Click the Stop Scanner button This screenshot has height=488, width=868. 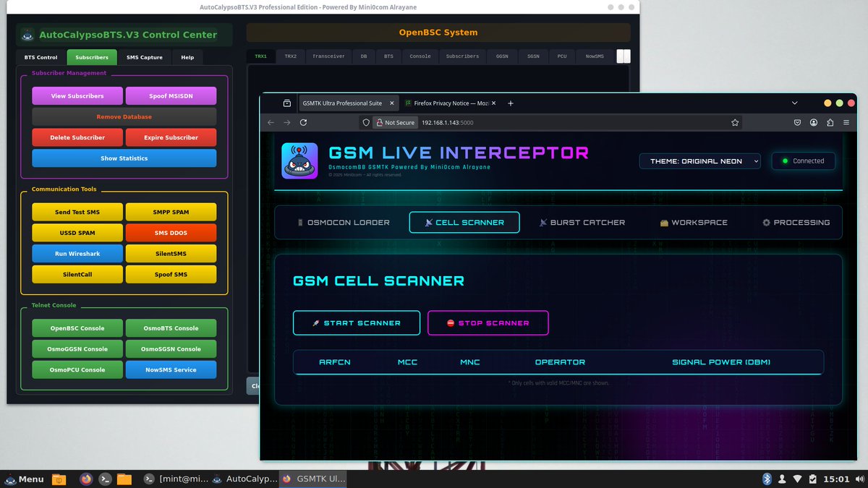click(x=488, y=323)
